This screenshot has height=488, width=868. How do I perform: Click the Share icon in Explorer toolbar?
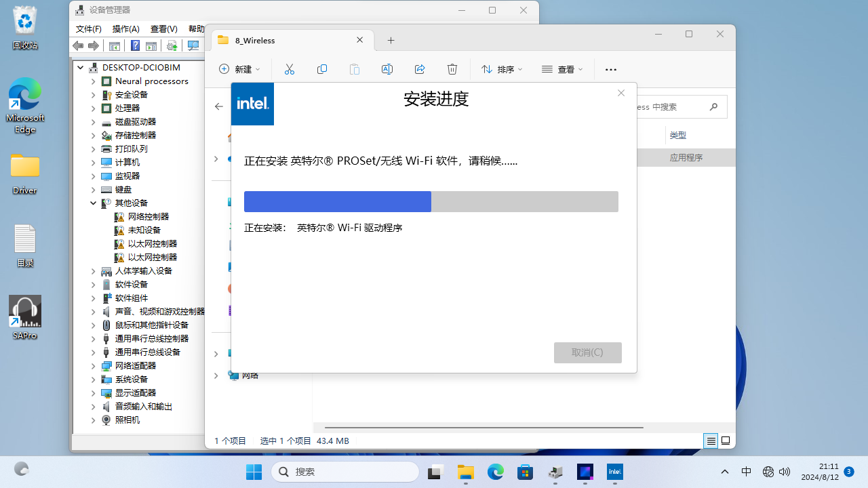[x=420, y=69]
